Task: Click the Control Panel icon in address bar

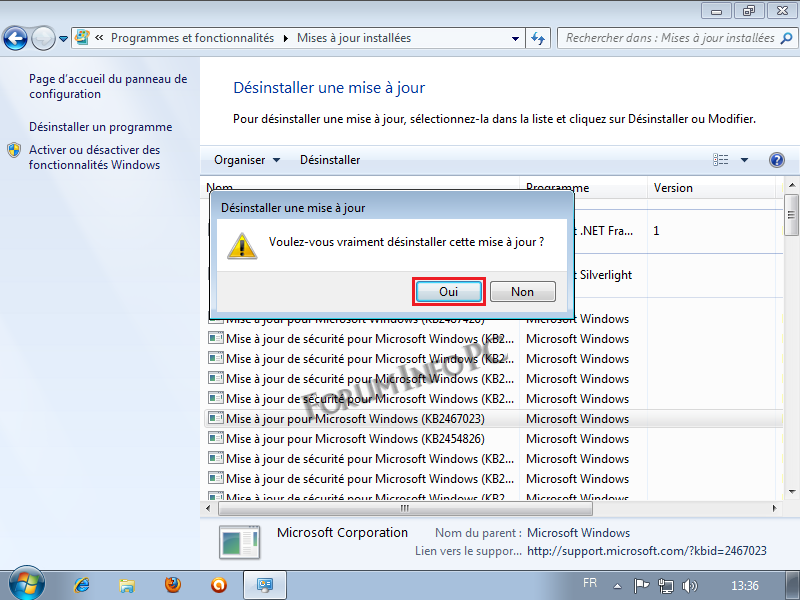Action: 82,38
